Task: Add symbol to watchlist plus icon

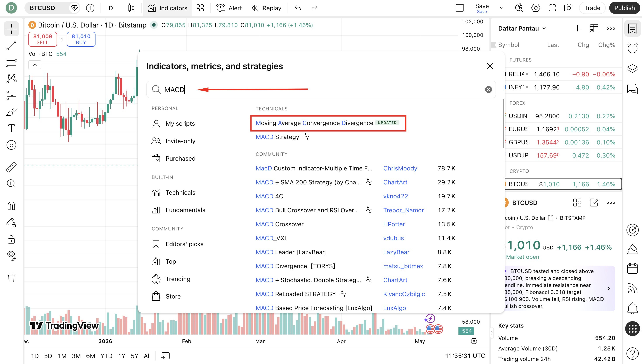Action: coord(577,29)
